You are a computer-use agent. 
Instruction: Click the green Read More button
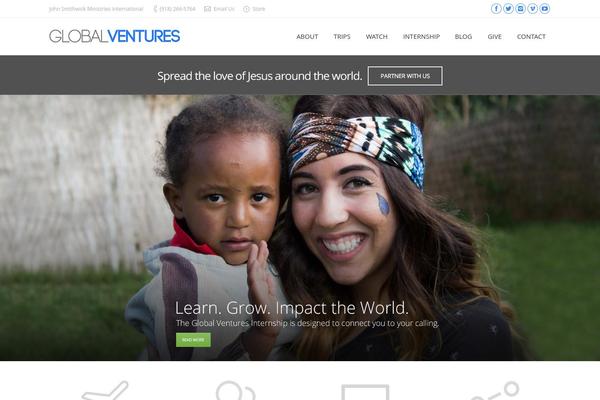(193, 340)
